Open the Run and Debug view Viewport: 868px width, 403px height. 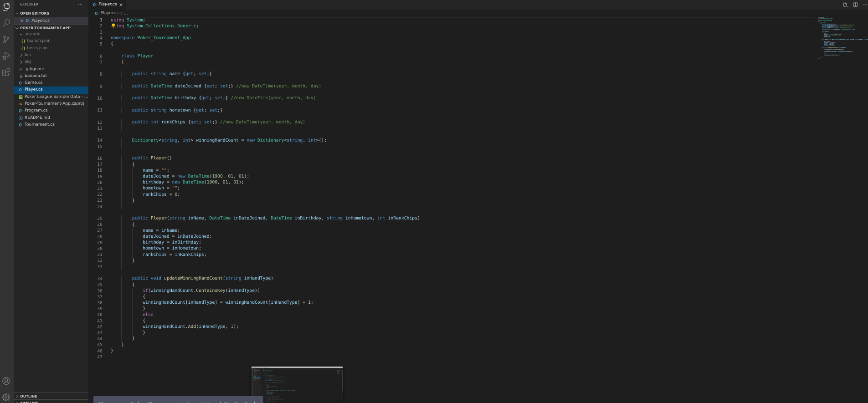[6, 56]
